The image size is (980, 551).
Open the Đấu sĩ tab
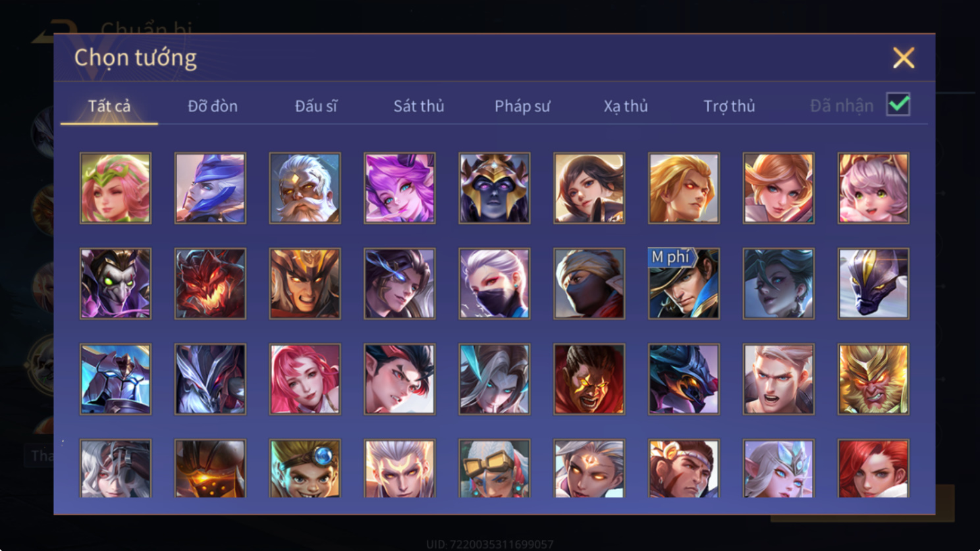315,106
